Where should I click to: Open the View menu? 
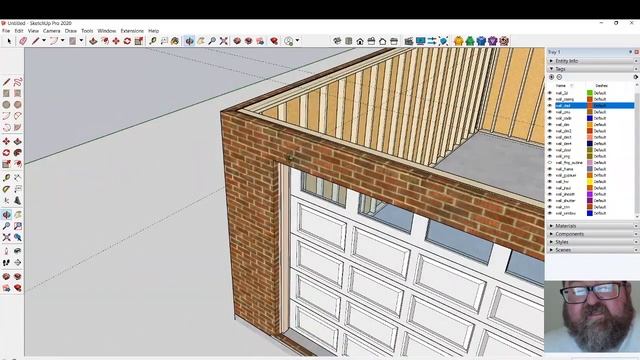pyautogui.click(x=33, y=31)
